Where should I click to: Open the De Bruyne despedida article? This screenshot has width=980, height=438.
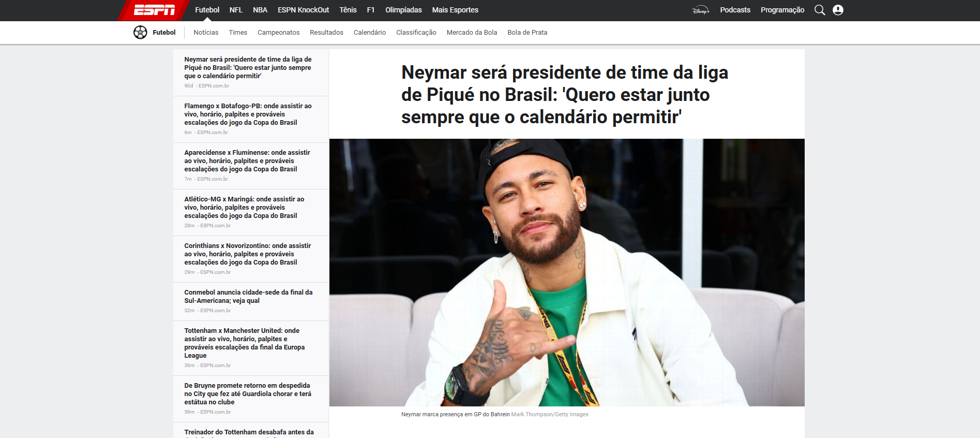248,394
